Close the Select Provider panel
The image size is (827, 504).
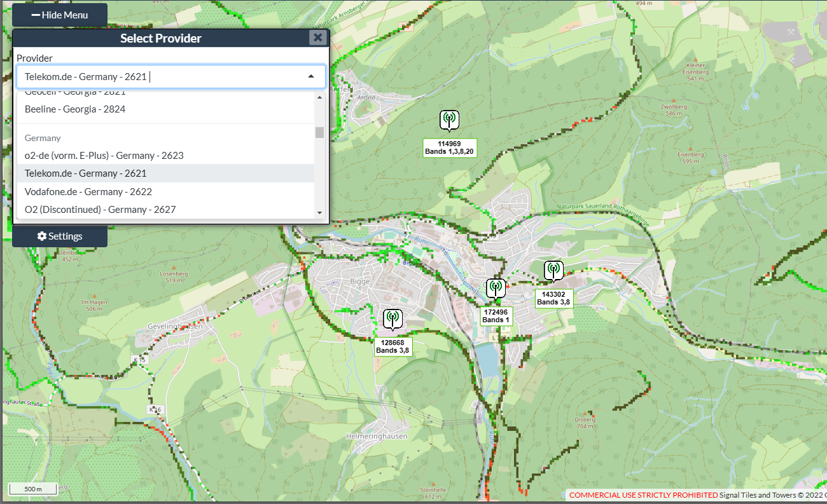[318, 37]
